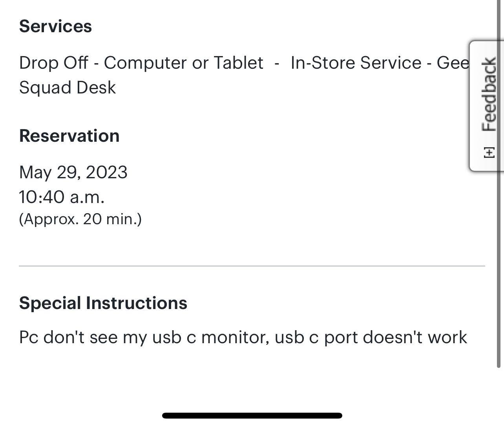Tap the home indicator bar at bottom

(252, 416)
